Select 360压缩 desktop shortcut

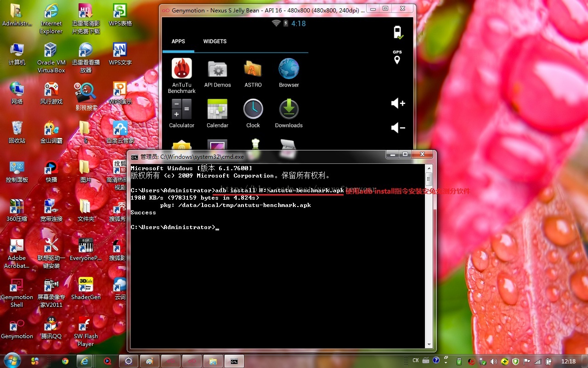pyautogui.click(x=17, y=211)
